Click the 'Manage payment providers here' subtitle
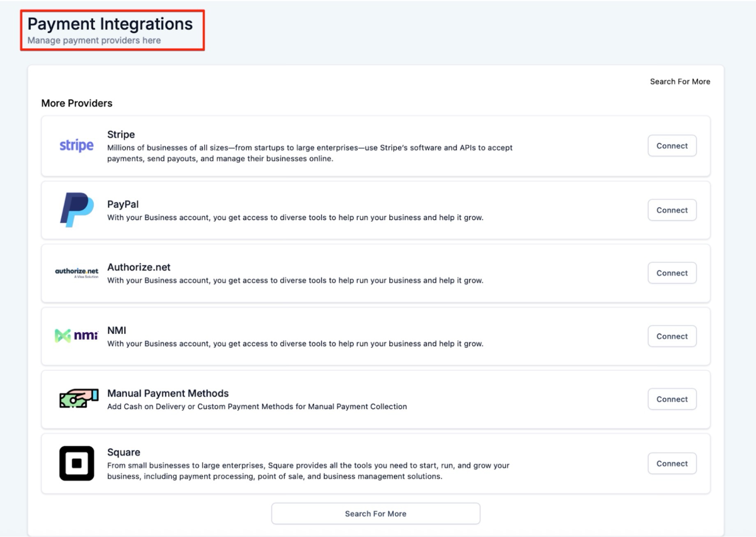The width and height of the screenshot is (756, 537). [x=94, y=40]
